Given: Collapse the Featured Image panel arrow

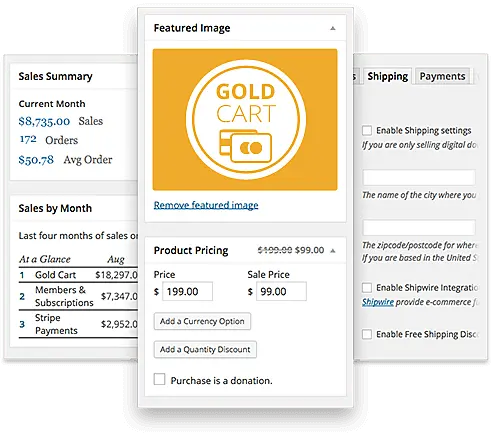Looking at the screenshot, I should click(x=332, y=28).
